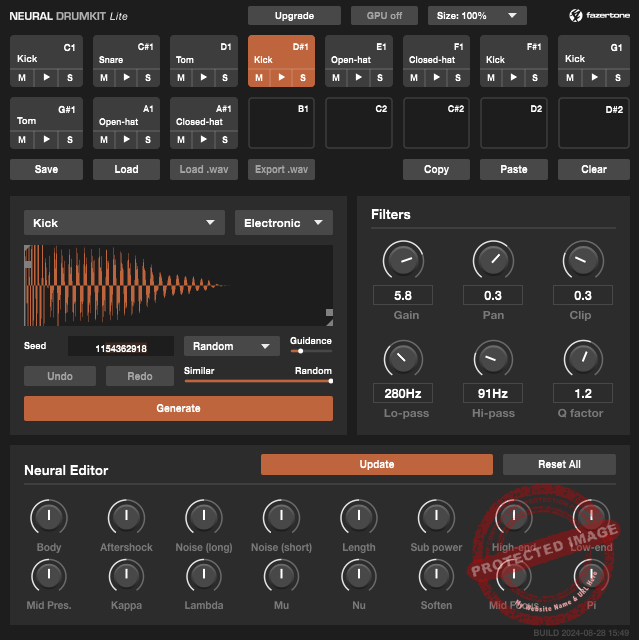Click the Load button
639x640 pixels.
click(x=126, y=169)
